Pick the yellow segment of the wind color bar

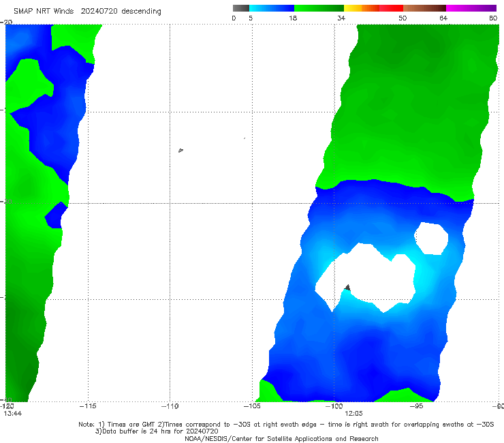[x=353, y=8]
